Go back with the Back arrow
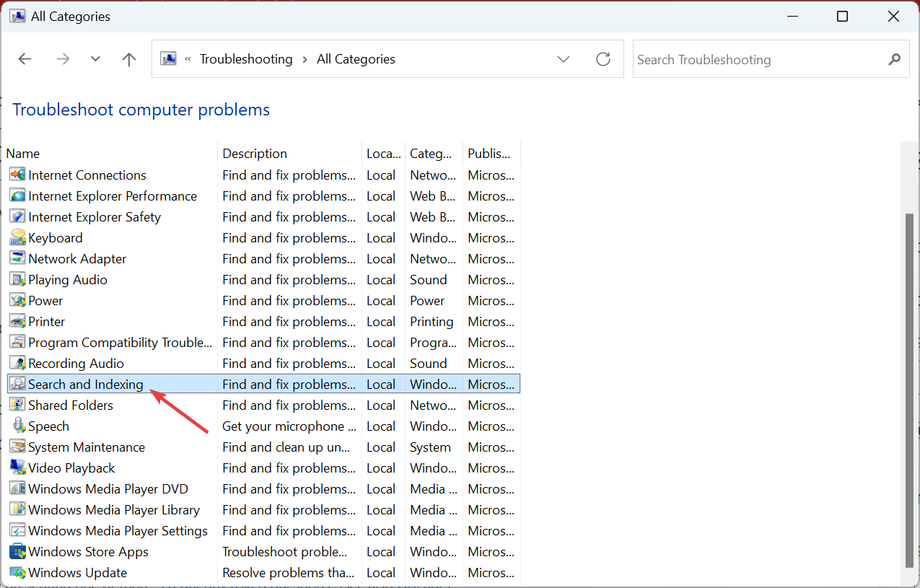The width and height of the screenshot is (920, 588). [x=25, y=59]
